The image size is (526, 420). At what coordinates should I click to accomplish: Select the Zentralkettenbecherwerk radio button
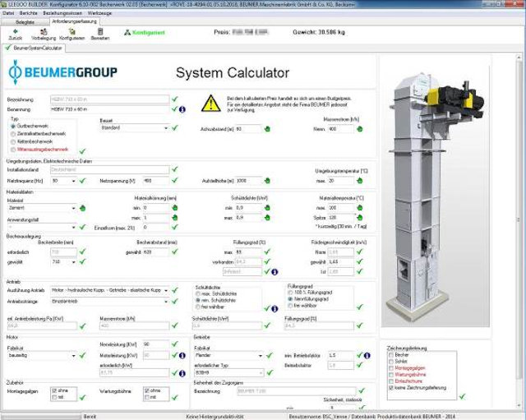13,134
